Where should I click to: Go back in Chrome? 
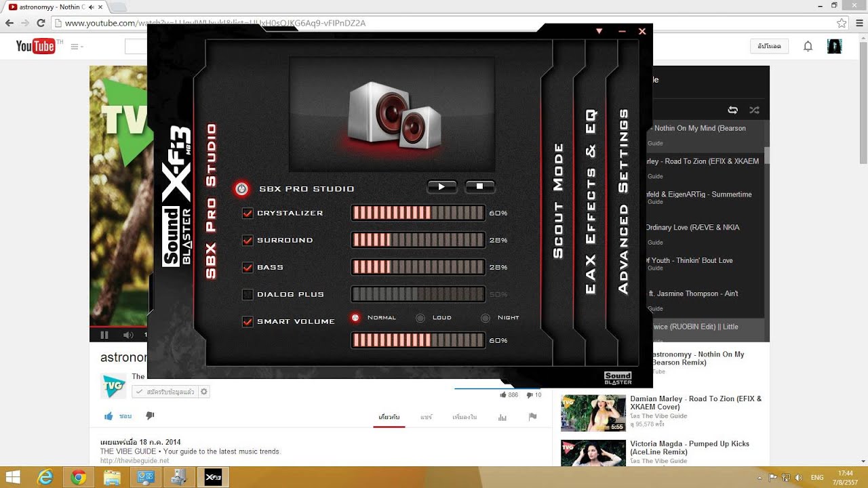[x=9, y=23]
